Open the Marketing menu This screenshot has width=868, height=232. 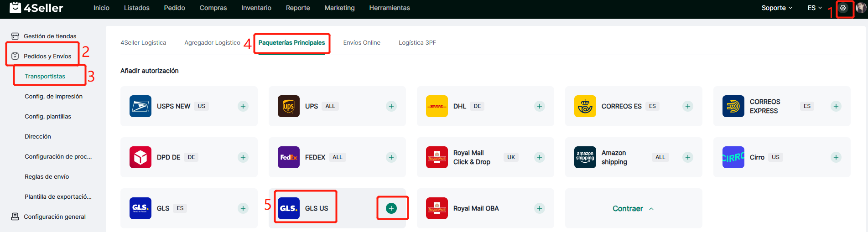(x=339, y=8)
